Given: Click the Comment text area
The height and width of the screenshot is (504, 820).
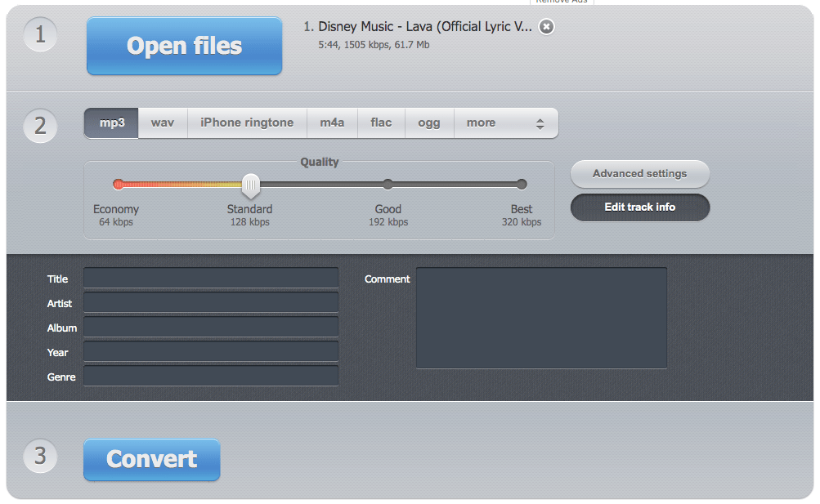Looking at the screenshot, I should pos(541,317).
